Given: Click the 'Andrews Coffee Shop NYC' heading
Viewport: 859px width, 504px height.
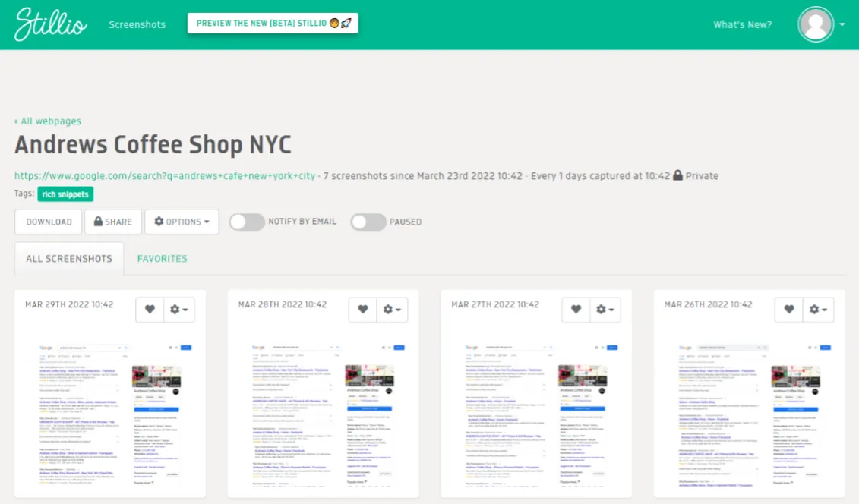Looking at the screenshot, I should coord(153,145).
